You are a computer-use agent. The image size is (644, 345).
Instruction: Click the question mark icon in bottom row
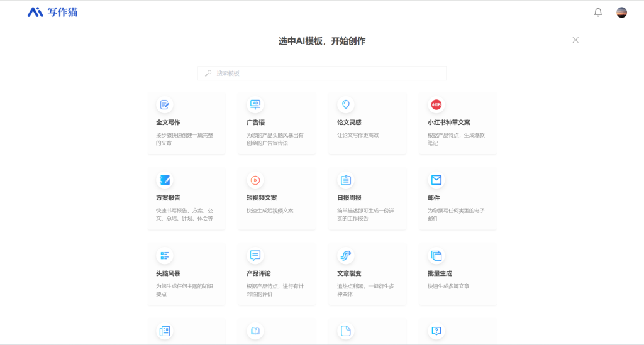point(436,331)
